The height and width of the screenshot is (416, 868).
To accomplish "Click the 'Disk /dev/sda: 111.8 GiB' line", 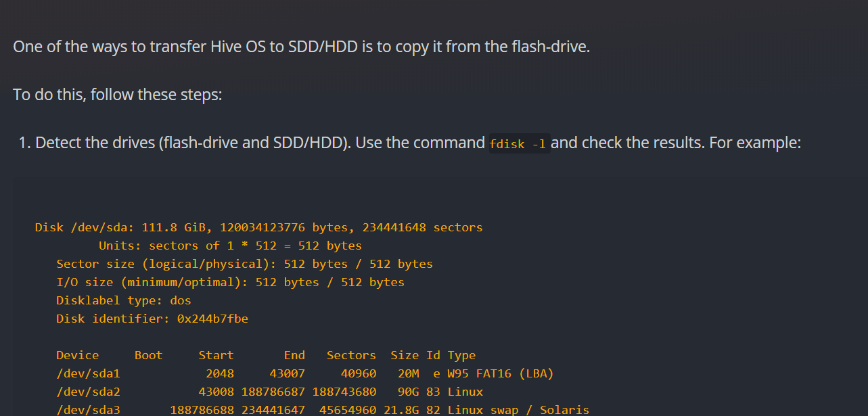I will [258, 227].
